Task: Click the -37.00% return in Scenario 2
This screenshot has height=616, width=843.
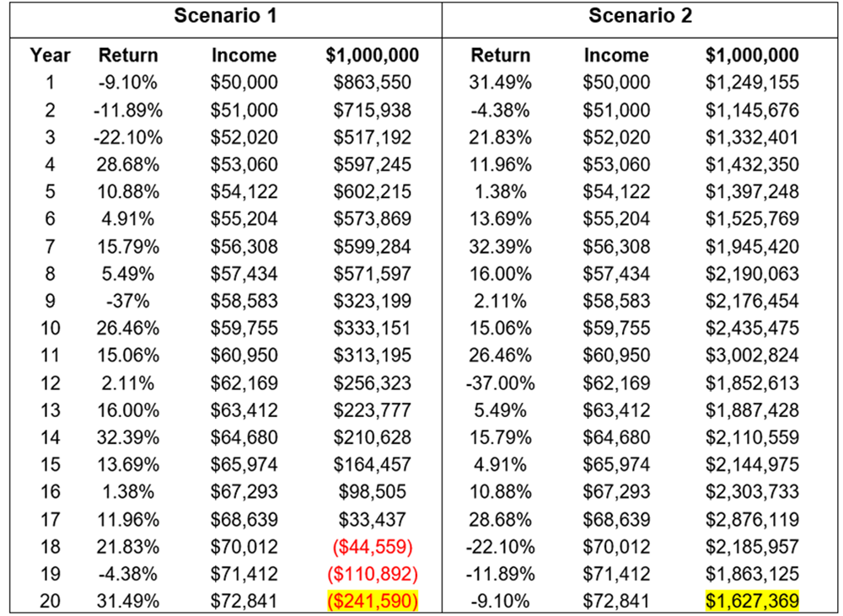Action: pos(501,383)
